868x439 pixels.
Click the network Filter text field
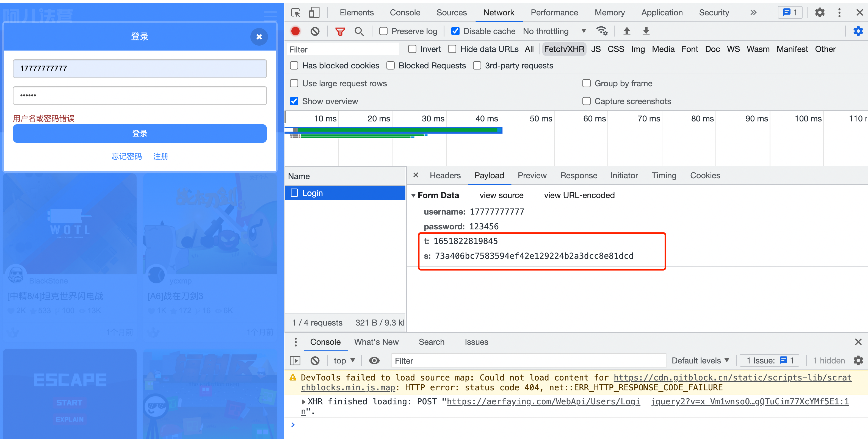[x=343, y=49]
